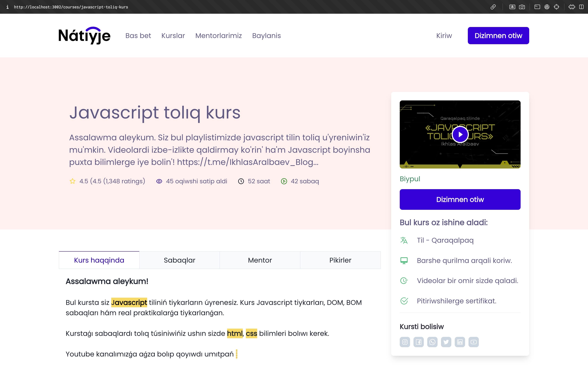Select the Pikirler tab
Viewport: 588px width, 368px height.
coord(340,260)
